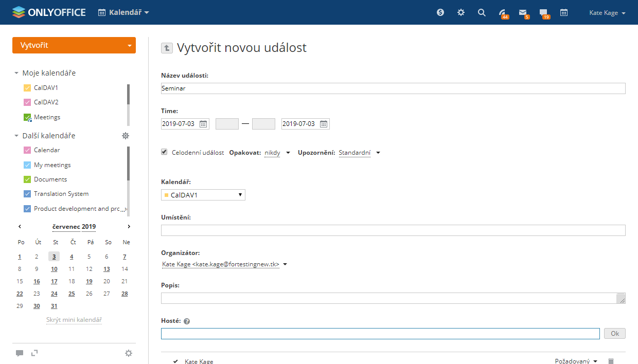Click the Skrýt mini kalendář link
Screen dimensions: 638x364
tap(74, 320)
